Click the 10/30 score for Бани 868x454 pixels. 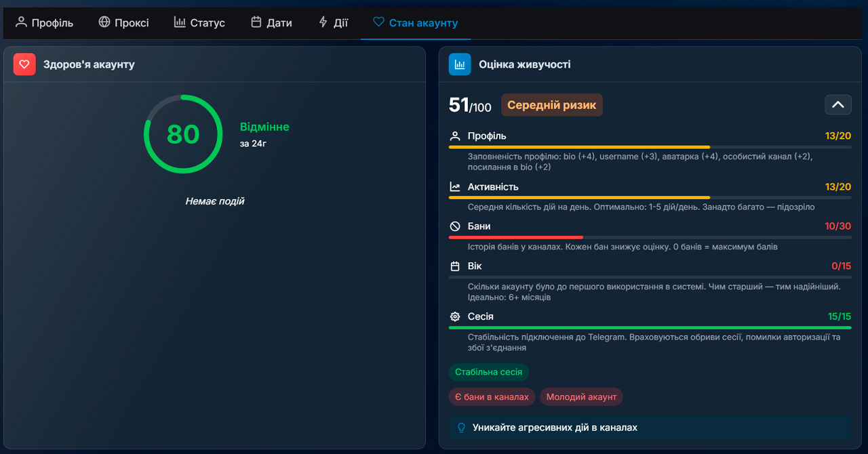[838, 226]
